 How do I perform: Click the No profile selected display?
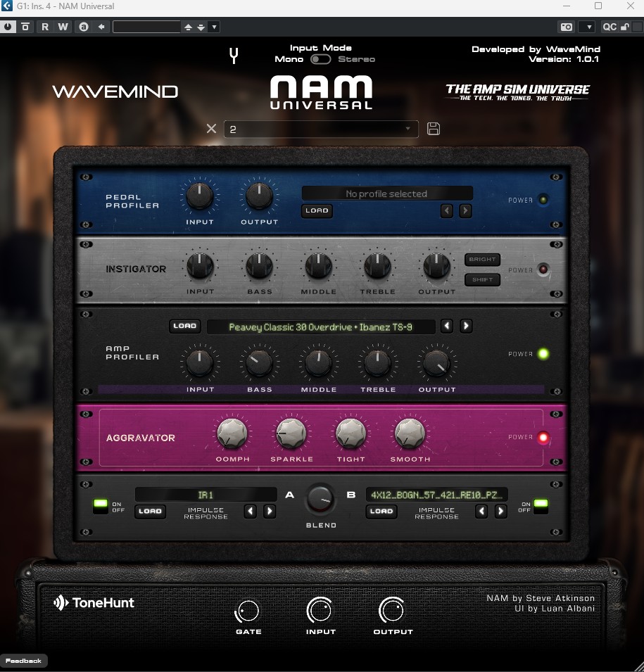387,194
